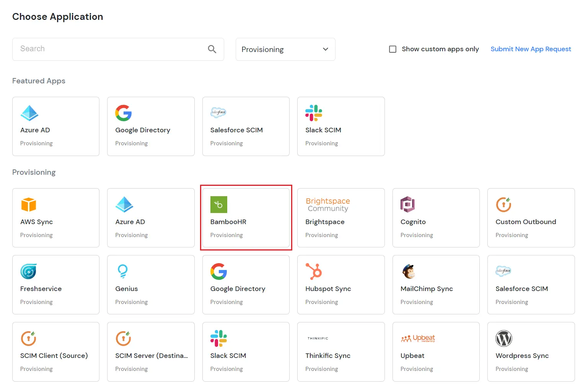
Task: Click the SCIM Server (Destination) icon
Action: (124, 338)
